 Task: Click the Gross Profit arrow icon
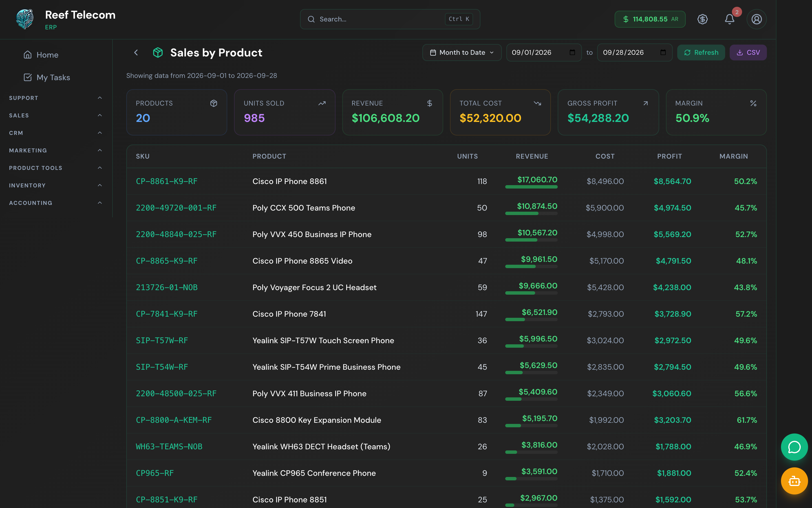point(646,103)
